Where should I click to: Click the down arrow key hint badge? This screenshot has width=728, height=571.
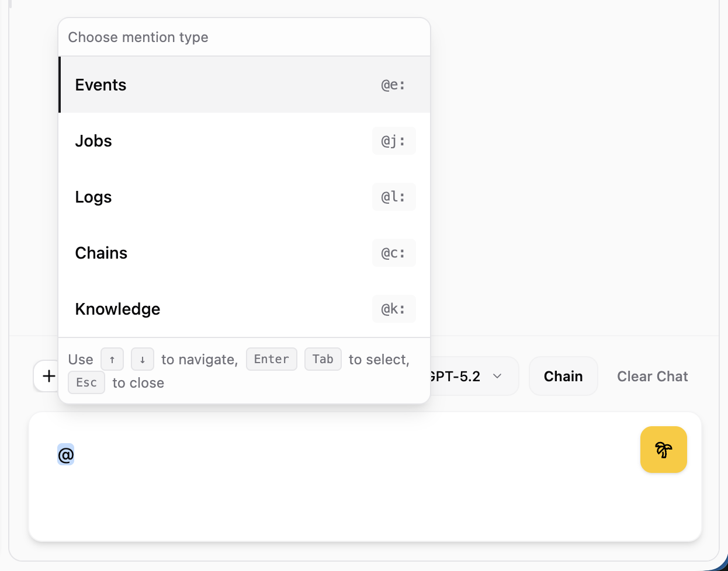point(143,359)
